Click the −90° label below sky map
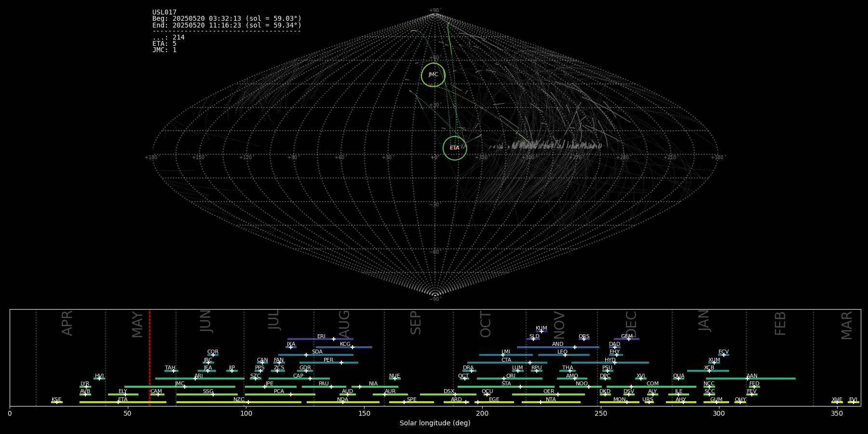868x434 pixels. 435,299
